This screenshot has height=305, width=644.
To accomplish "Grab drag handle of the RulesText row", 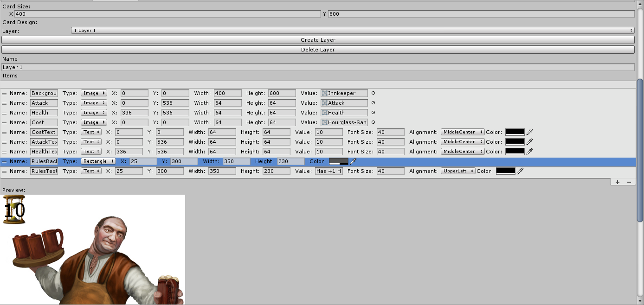I will (x=4, y=172).
